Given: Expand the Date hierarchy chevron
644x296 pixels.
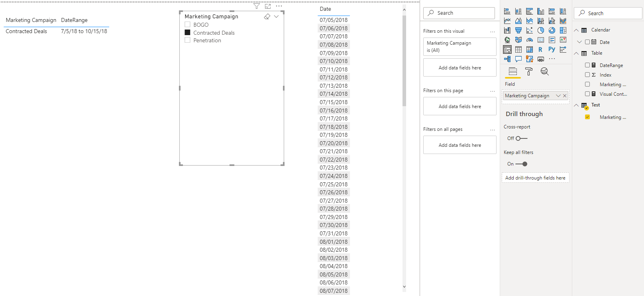Looking at the screenshot, I should [579, 42].
